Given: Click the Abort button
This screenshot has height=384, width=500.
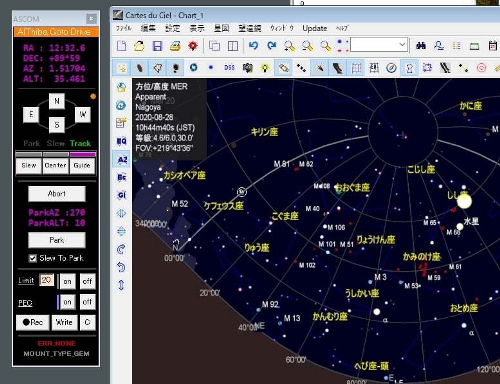Looking at the screenshot, I should [x=57, y=194].
